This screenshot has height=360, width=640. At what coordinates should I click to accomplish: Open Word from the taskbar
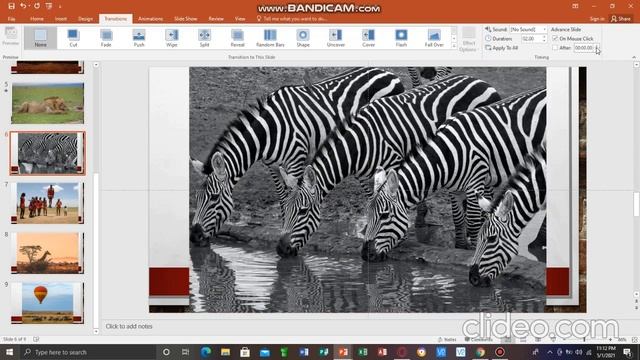(304, 352)
